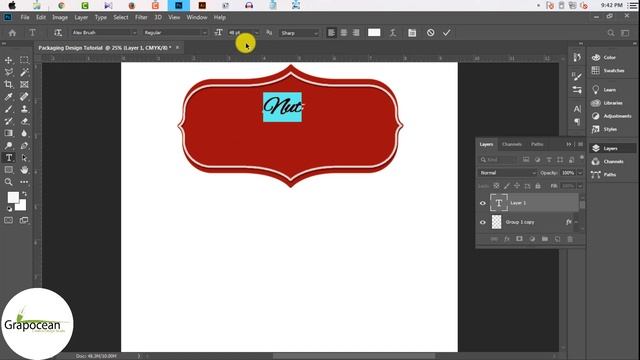Image resolution: width=640 pixels, height=360 pixels.
Task: Switch to the Channels tab
Action: (x=512, y=144)
